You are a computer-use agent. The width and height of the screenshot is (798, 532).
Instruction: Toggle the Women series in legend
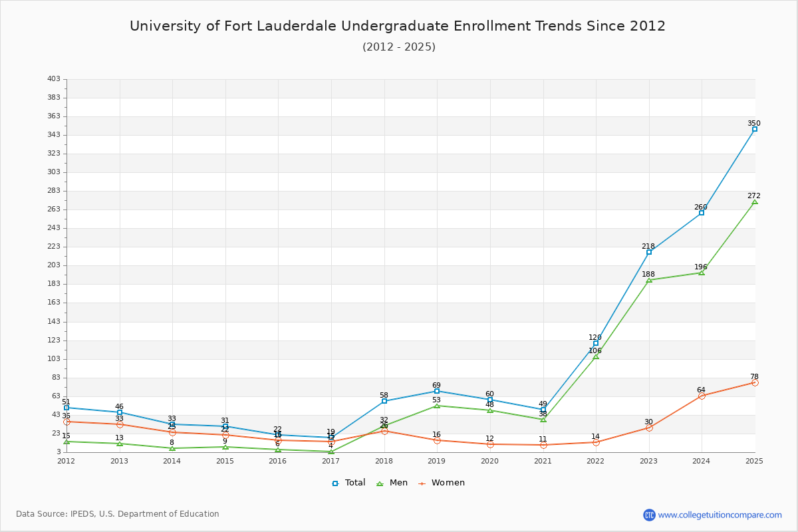click(442, 483)
